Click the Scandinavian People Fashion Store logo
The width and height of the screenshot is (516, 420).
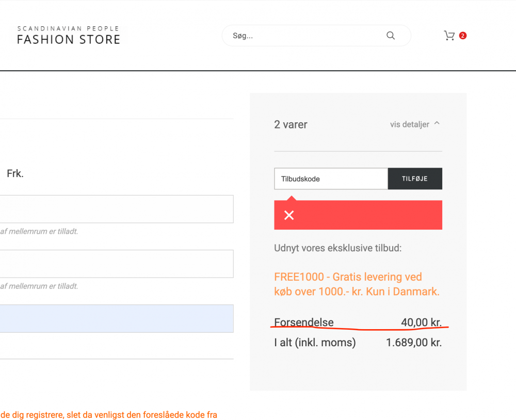[x=68, y=35]
